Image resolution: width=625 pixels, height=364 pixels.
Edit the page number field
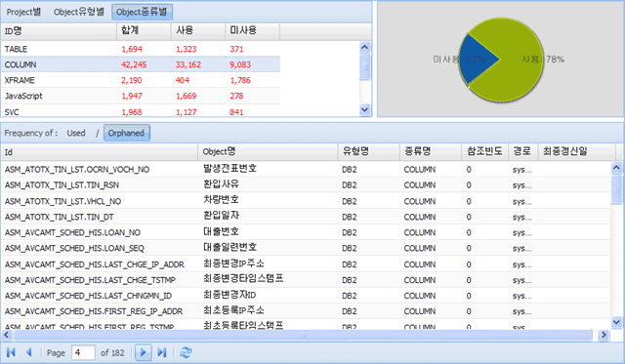[x=83, y=353]
